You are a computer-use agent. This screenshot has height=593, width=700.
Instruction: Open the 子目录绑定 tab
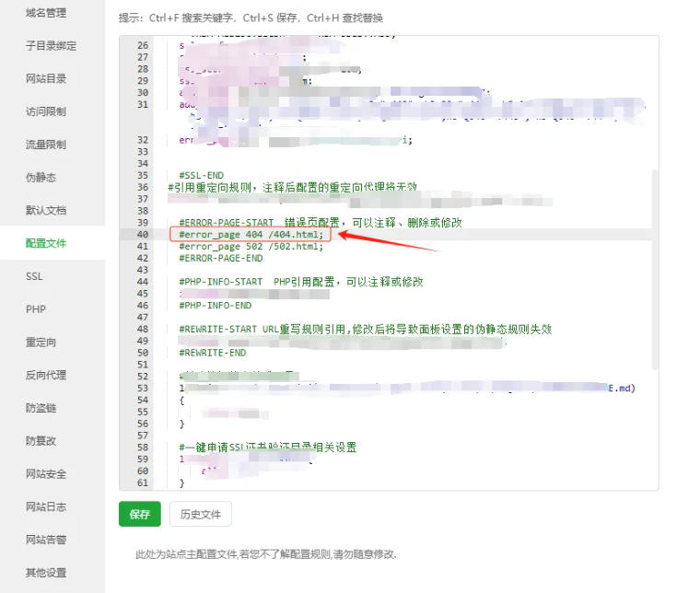(51, 45)
